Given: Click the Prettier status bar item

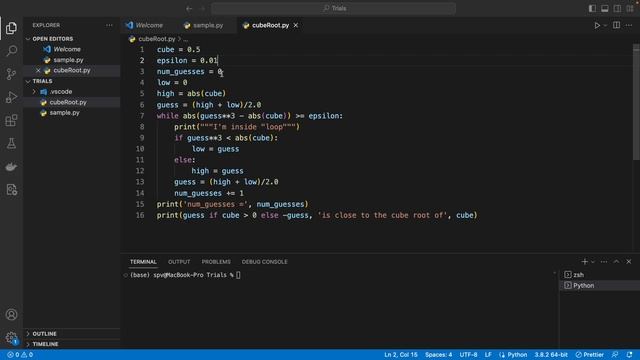Looking at the screenshot, I should 589,355.
